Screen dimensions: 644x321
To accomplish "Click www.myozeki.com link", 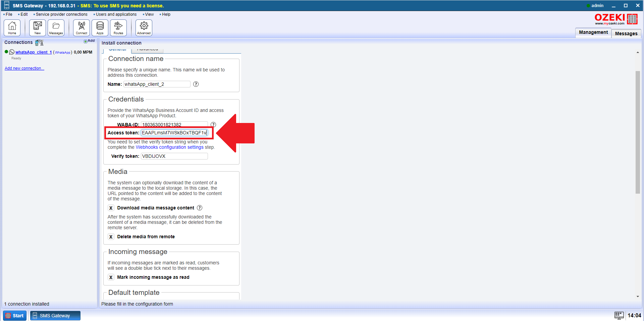I will pos(610,23).
